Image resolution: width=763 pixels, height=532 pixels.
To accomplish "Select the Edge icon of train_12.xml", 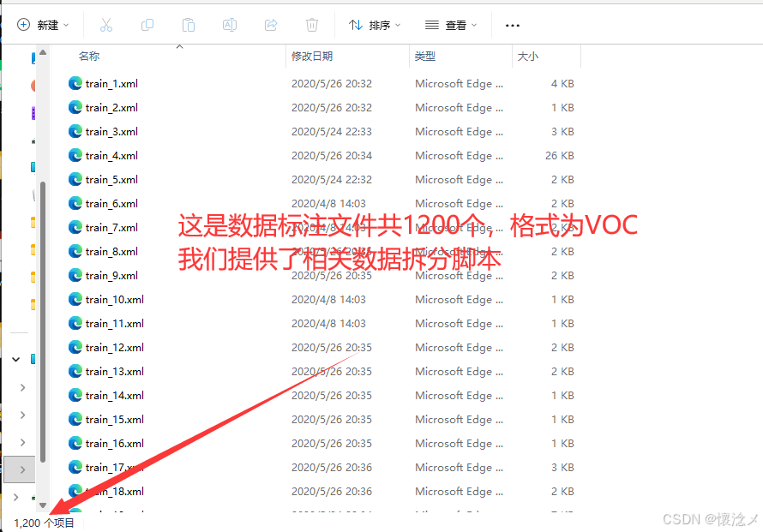I will (75, 347).
